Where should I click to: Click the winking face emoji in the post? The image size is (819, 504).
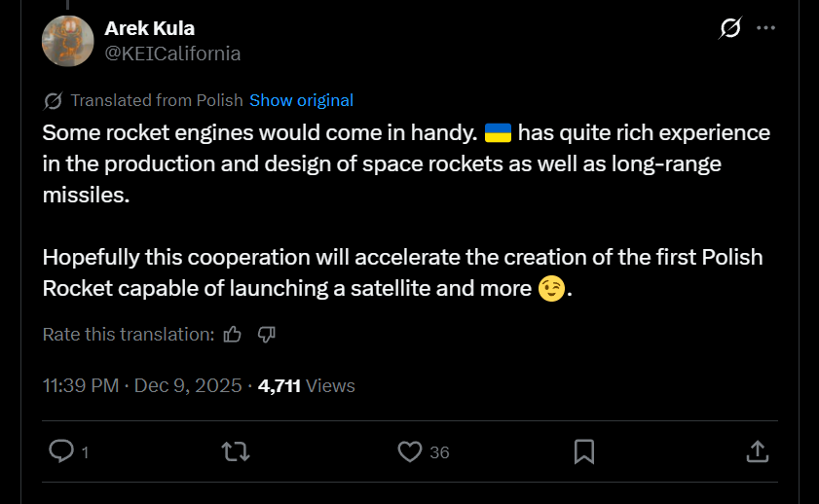[551, 289]
